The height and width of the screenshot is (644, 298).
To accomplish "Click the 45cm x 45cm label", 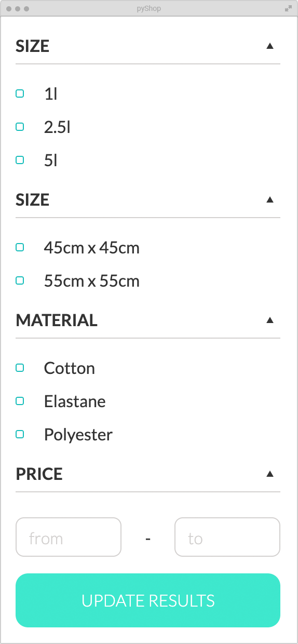I will click(92, 248).
